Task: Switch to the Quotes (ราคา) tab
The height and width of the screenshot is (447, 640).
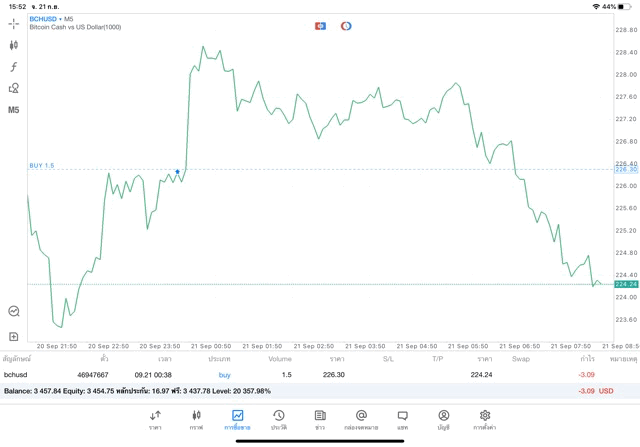Action: point(155,419)
